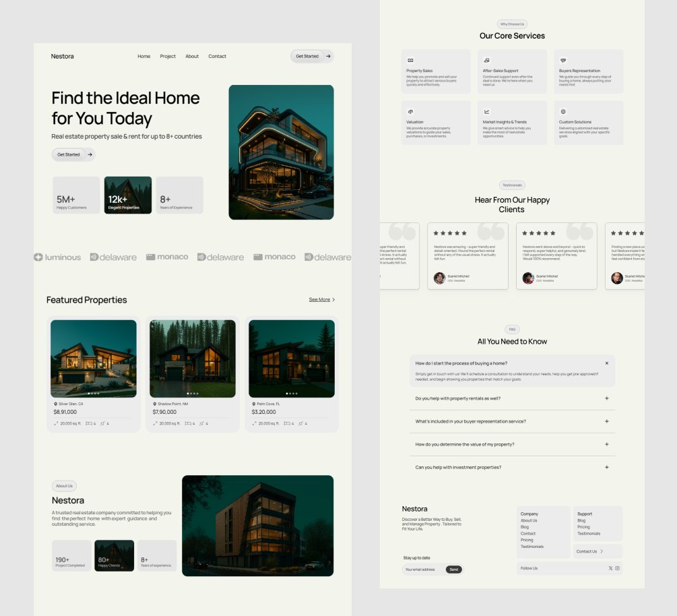Screen dimensions: 677x616
Task: Select carousel dots on Palm Cove property image
Action: pos(292,394)
